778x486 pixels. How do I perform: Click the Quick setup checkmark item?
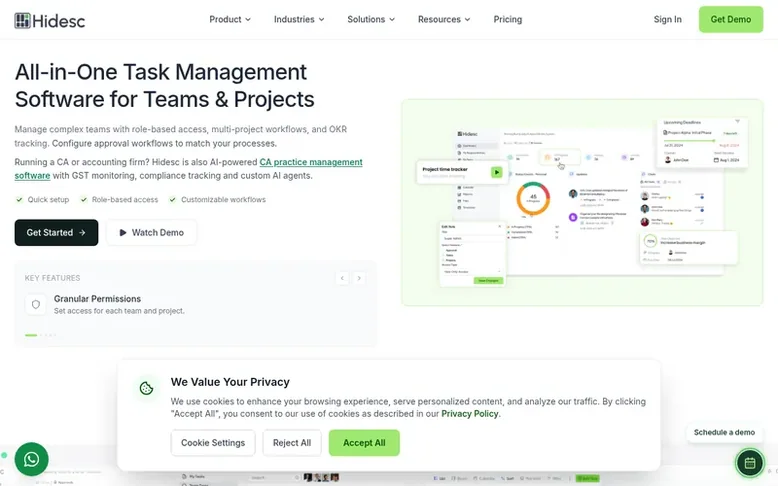(x=43, y=200)
